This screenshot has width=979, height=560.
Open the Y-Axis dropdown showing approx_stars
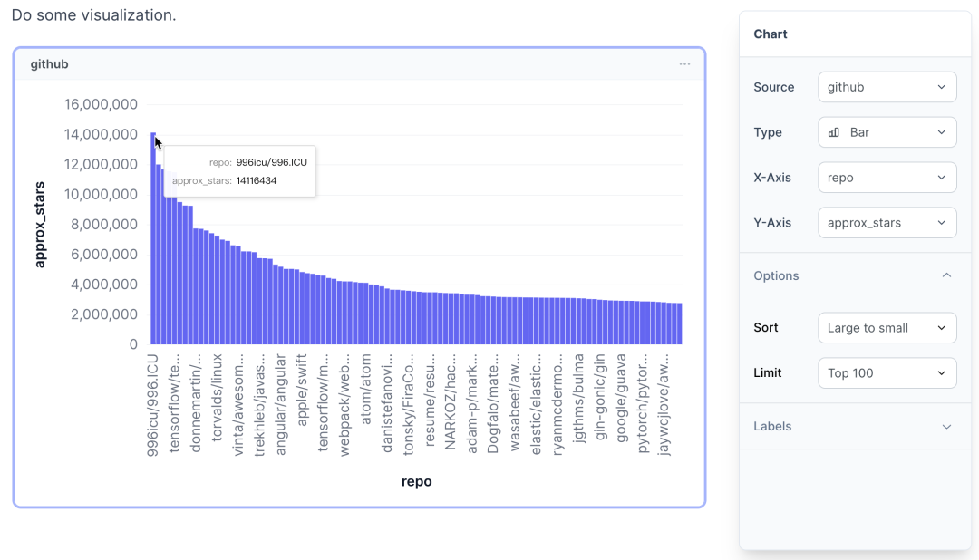click(887, 223)
